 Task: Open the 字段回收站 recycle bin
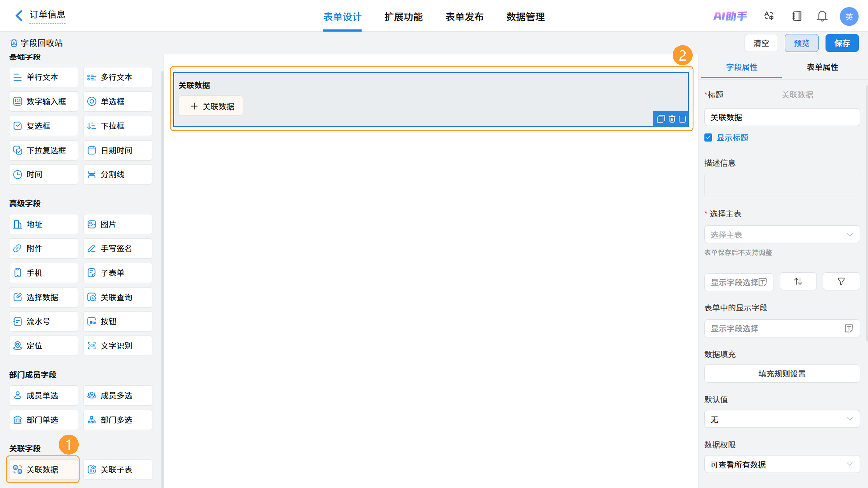point(36,43)
